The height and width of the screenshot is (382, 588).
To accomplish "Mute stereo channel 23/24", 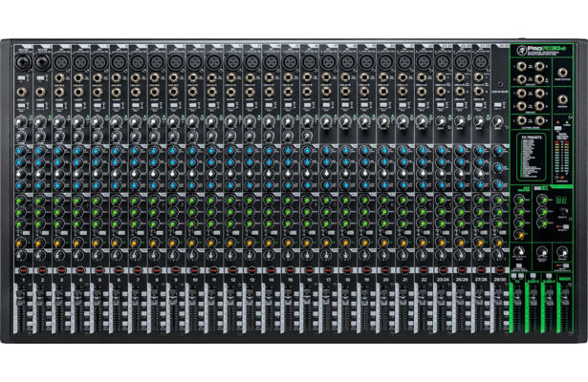I will [443, 269].
